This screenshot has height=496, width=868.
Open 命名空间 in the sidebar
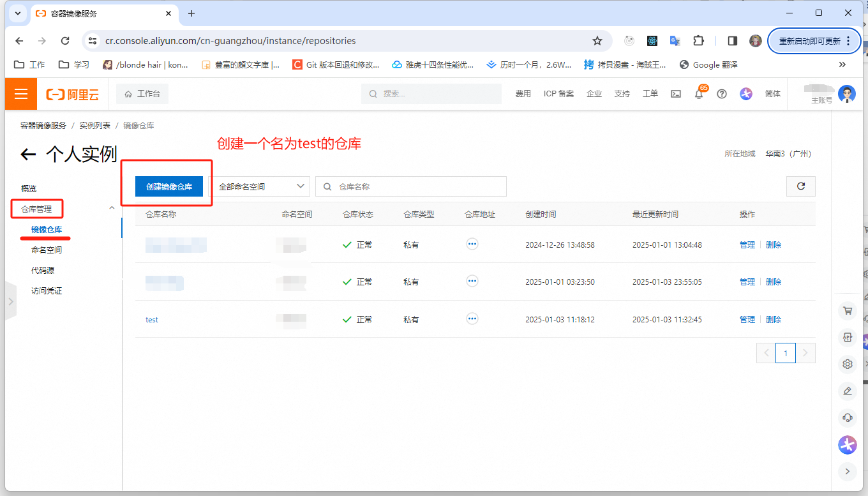point(47,250)
